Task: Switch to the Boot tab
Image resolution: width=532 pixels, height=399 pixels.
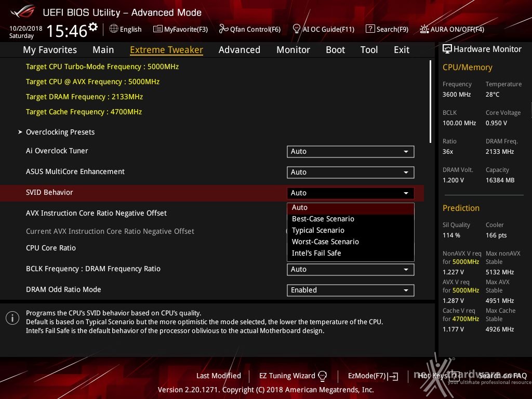Action: [335, 50]
